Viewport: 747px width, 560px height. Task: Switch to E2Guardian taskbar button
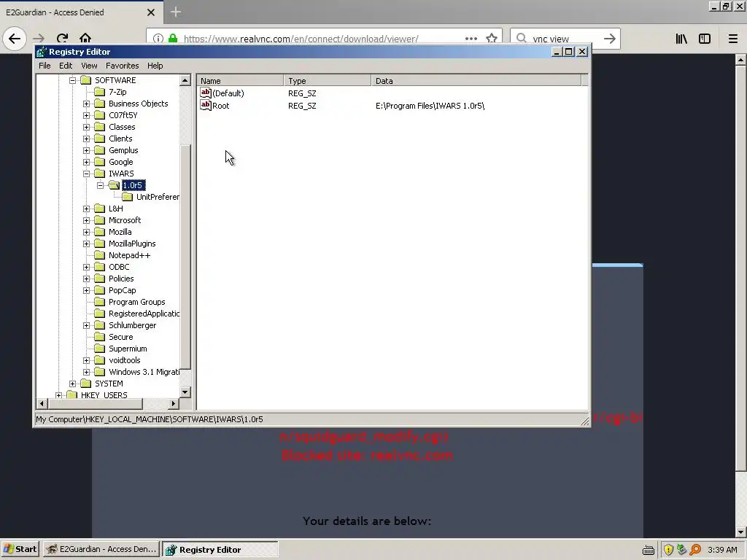pyautogui.click(x=101, y=549)
